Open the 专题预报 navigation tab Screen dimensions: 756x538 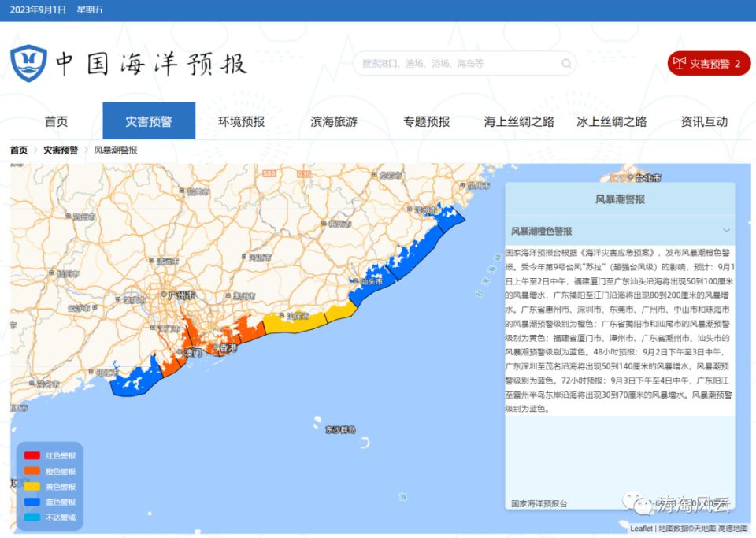(427, 121)
